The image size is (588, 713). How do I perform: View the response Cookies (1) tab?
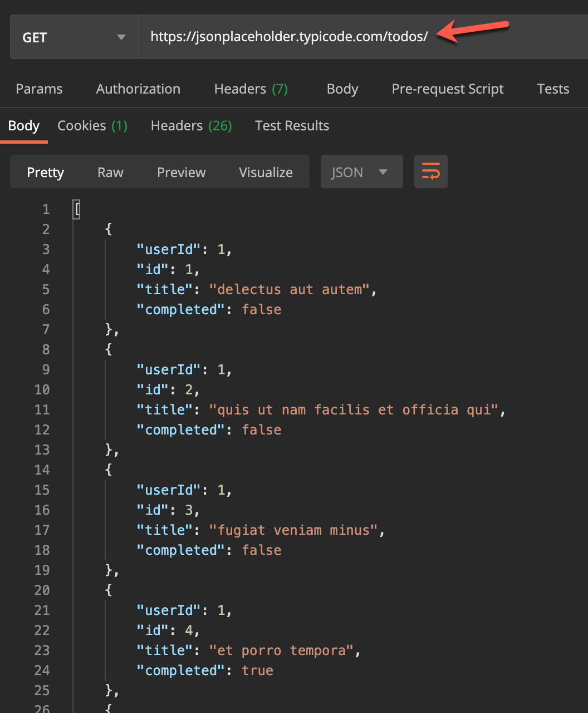(92, 126)
